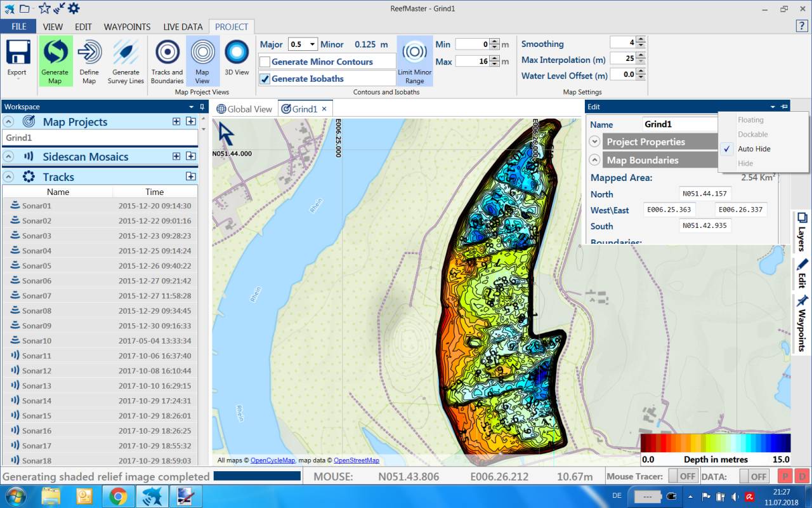This screenshot has width=812, height=508.
Task: Sort tracks by the Time column header
Action: pos(155,192)
